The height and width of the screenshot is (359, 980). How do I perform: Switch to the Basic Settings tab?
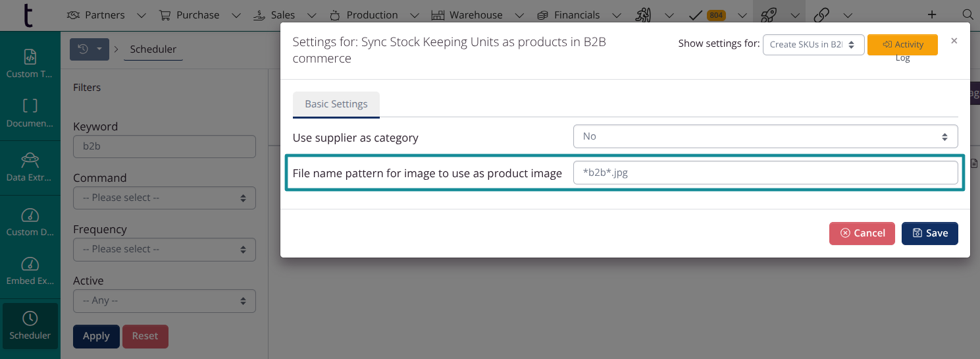click(x=336, y=104)
